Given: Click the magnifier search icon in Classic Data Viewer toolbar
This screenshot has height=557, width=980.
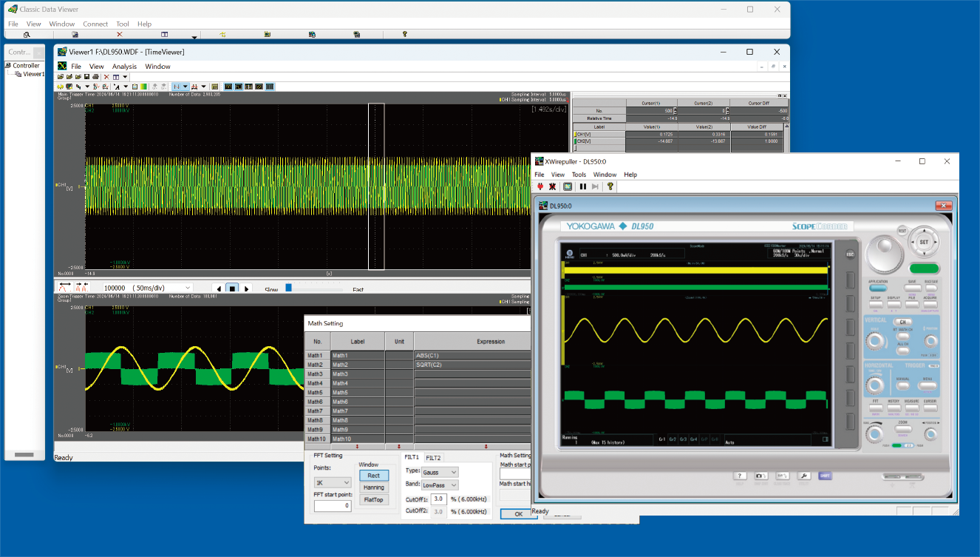Looking at the screenshot, I should [27, 34].
